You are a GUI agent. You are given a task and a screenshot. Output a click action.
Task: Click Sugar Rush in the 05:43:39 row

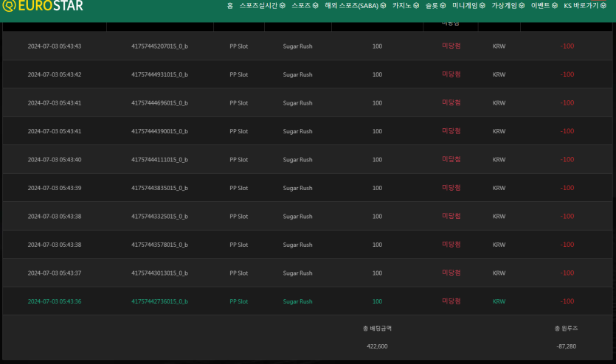point(298,188)
